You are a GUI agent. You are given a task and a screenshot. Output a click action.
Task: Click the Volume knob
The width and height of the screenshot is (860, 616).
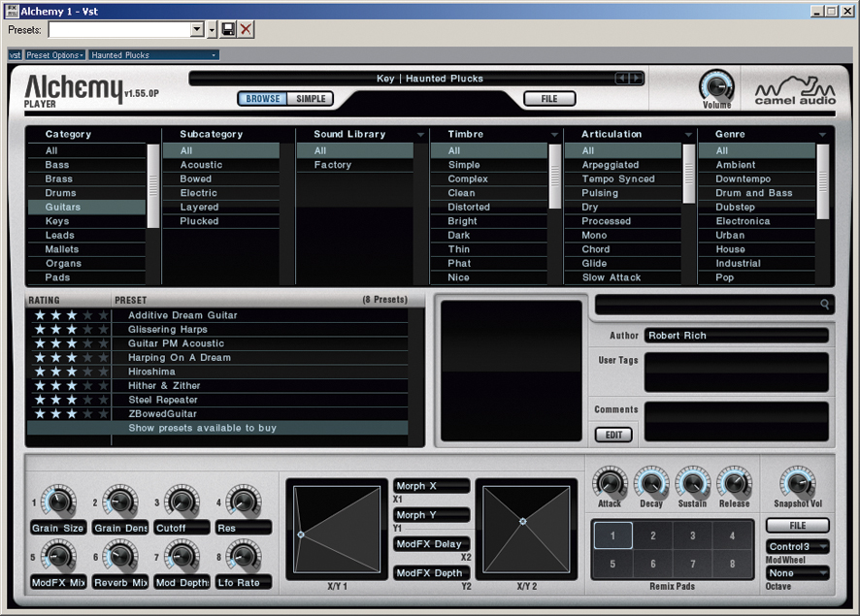click(x=716, y=86)
